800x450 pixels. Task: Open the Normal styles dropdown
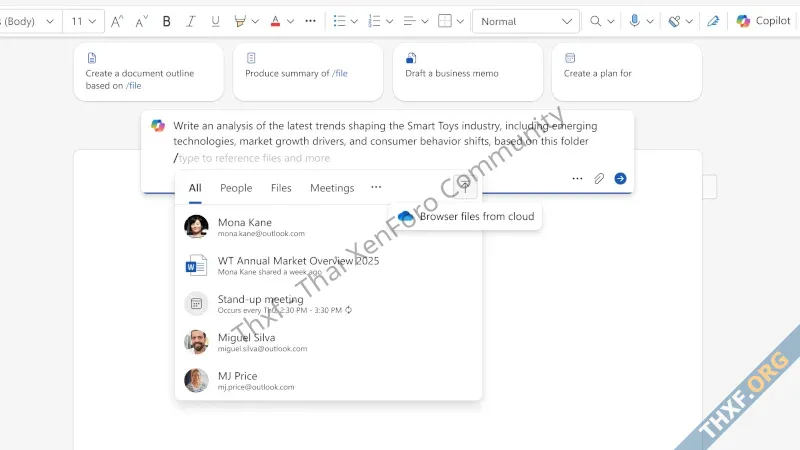[526, 21]
